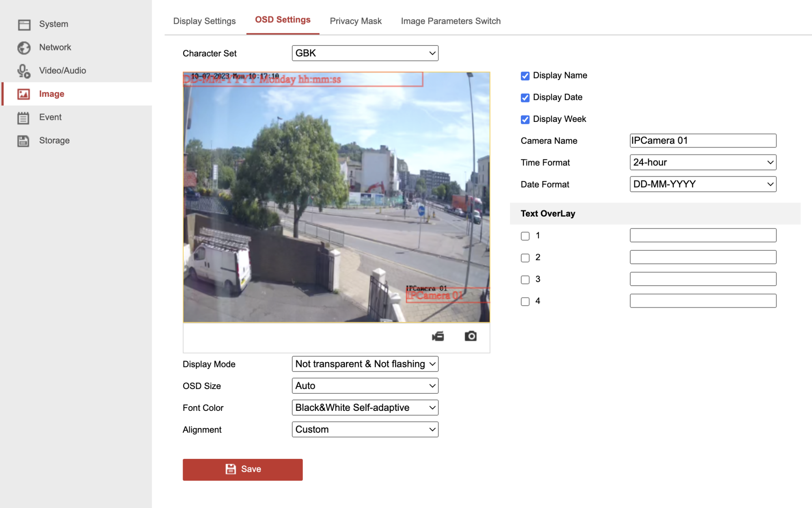Change the Time Format dropdown

click(x=703, y=162)
